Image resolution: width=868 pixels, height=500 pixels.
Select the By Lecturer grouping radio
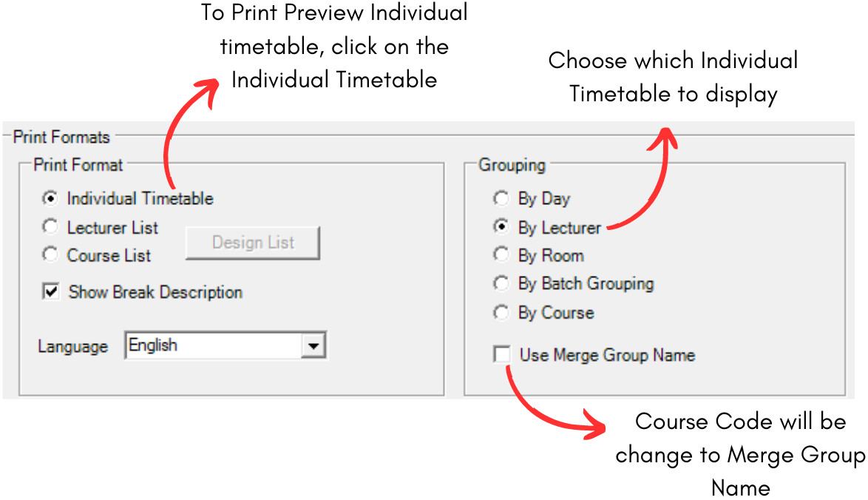click(501, 227)
